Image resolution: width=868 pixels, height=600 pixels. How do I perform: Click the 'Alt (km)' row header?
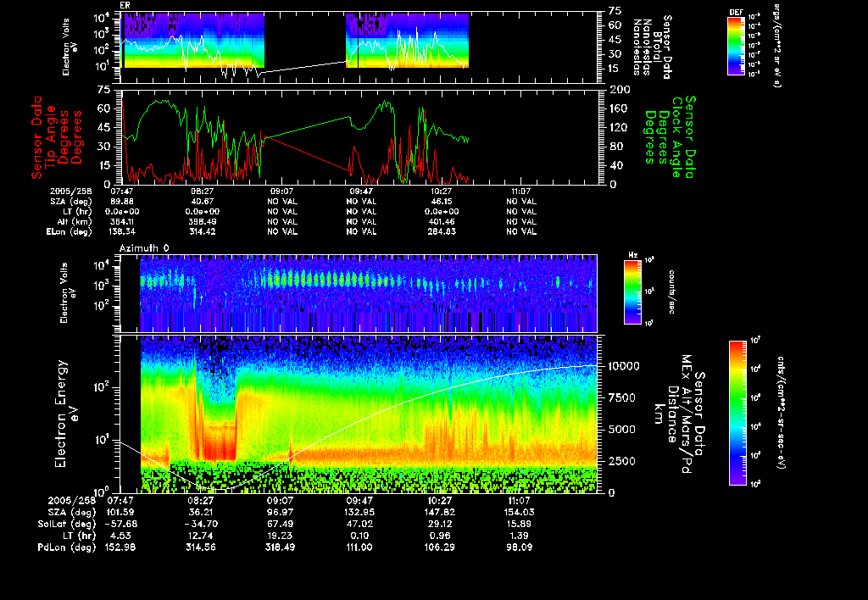coord(75,222)
